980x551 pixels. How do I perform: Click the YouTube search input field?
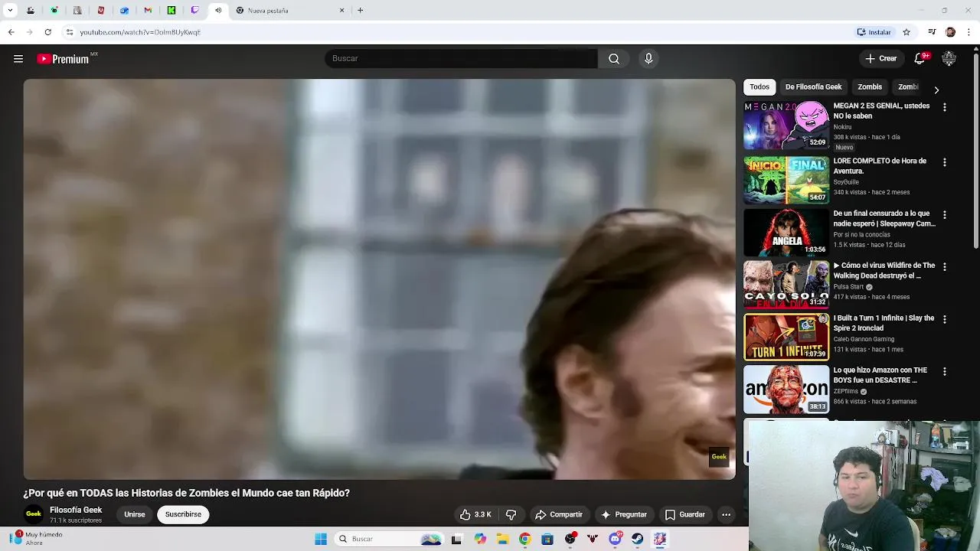[461, 59]
